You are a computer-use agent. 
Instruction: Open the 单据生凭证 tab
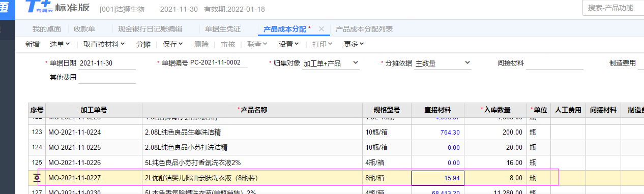point(223,29)
